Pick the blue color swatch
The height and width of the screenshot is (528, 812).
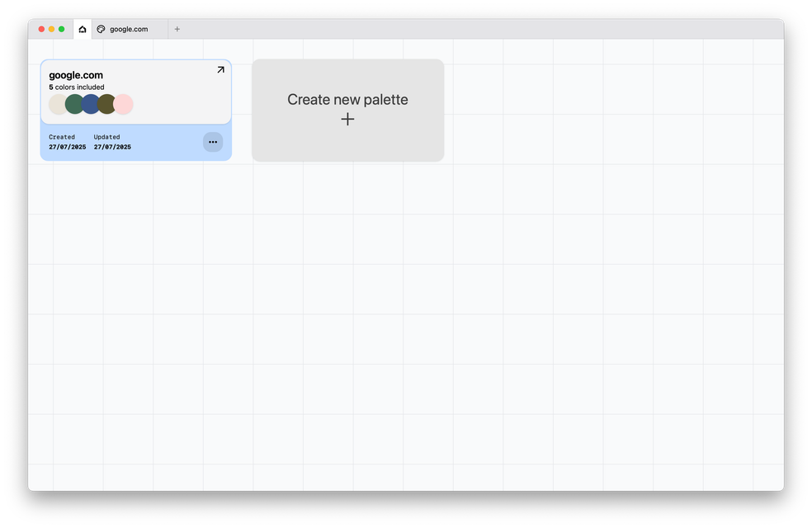(x=91, y=104)
